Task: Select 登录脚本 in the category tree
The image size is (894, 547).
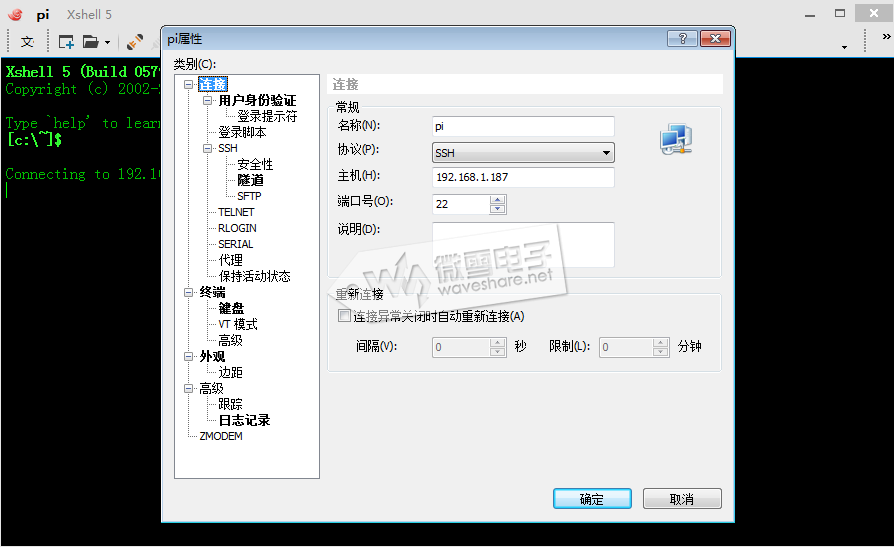Action: 242,132
